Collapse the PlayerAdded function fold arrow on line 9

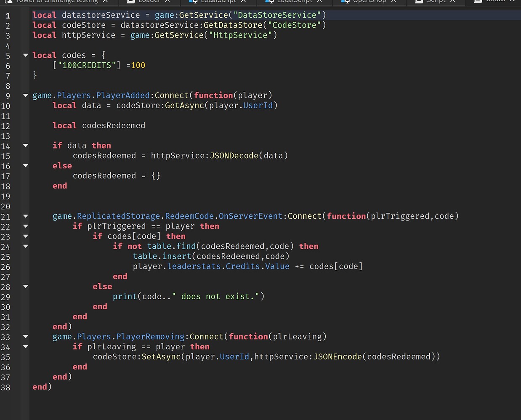tap(26, 96)
